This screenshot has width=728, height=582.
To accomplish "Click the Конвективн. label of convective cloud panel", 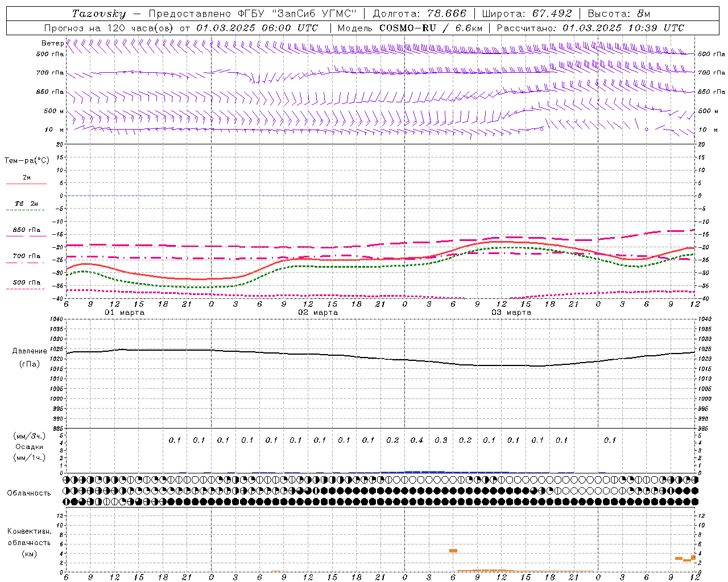I will click(x=29, y=531).
